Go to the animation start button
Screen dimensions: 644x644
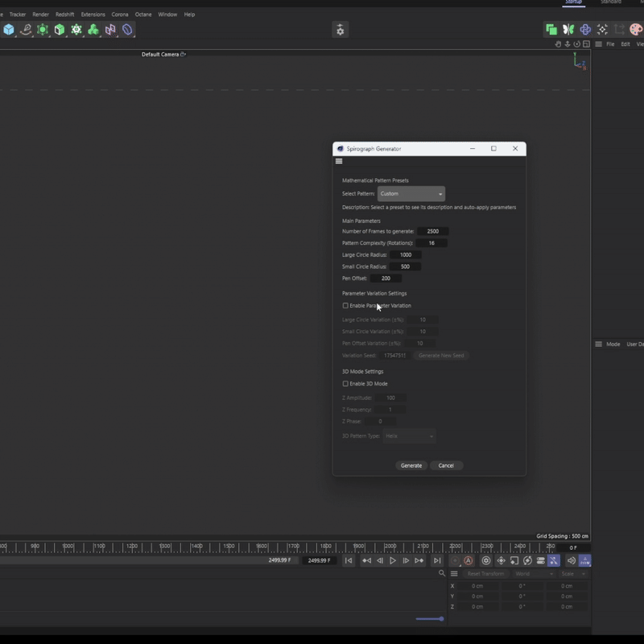pos(349,560)
